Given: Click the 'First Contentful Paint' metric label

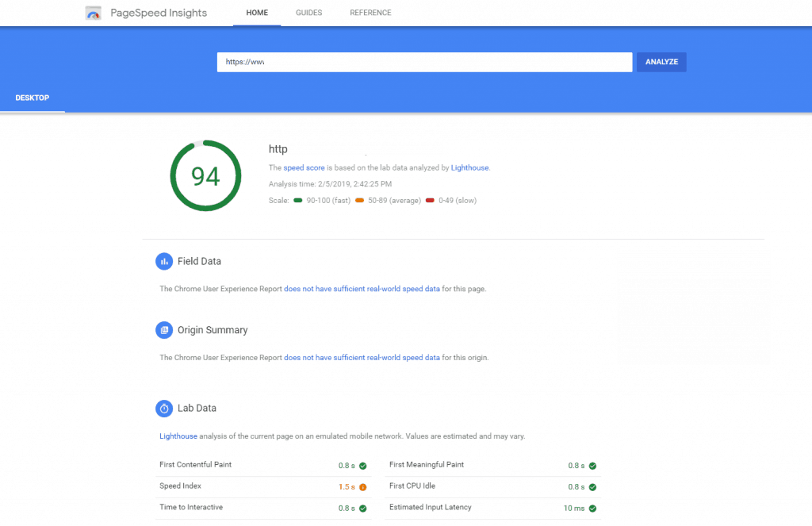Looking at the screenshot, I should 195,465.
